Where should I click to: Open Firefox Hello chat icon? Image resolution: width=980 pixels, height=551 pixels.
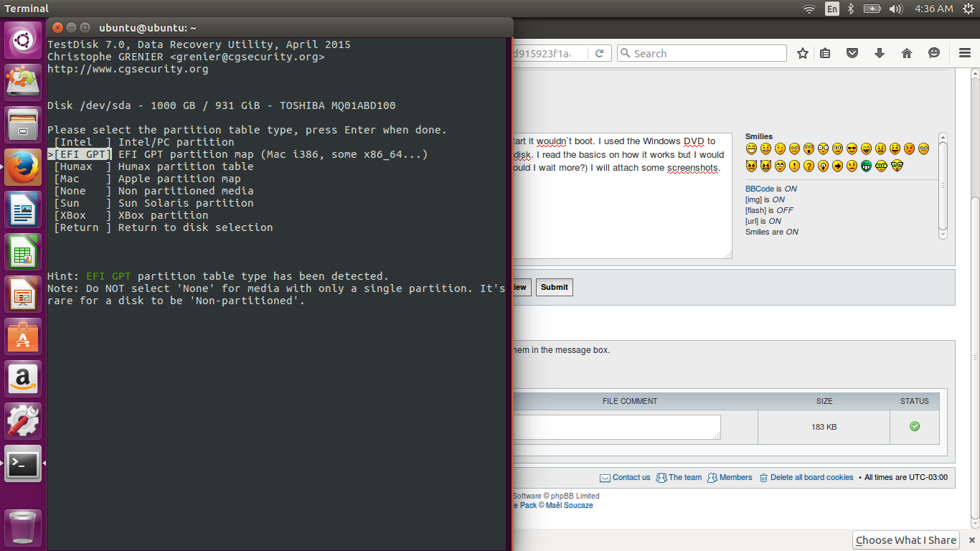click(934, 53)
